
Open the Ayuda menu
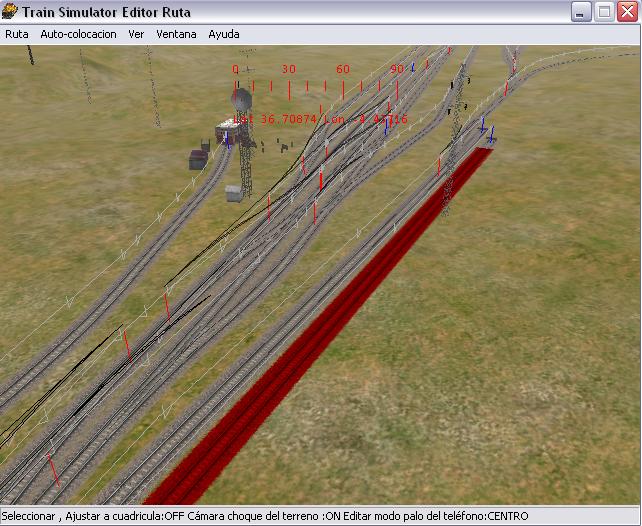click(x=223, y=34)
